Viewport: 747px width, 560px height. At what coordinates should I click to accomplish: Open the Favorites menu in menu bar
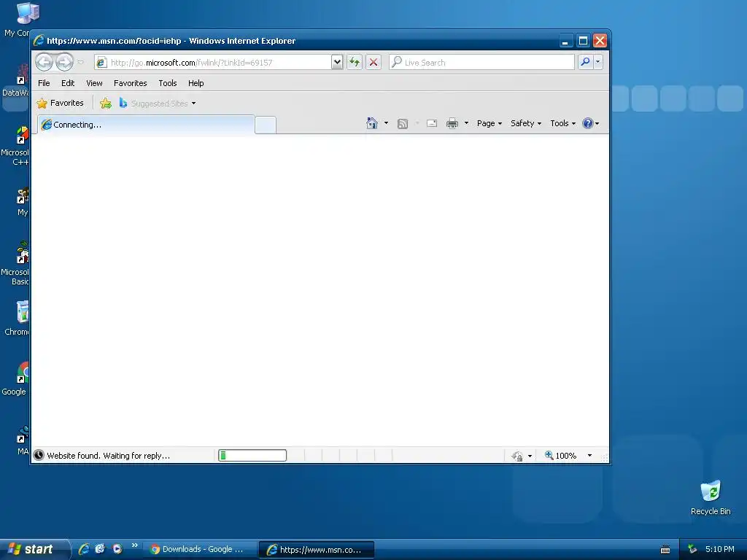[130, 83]
